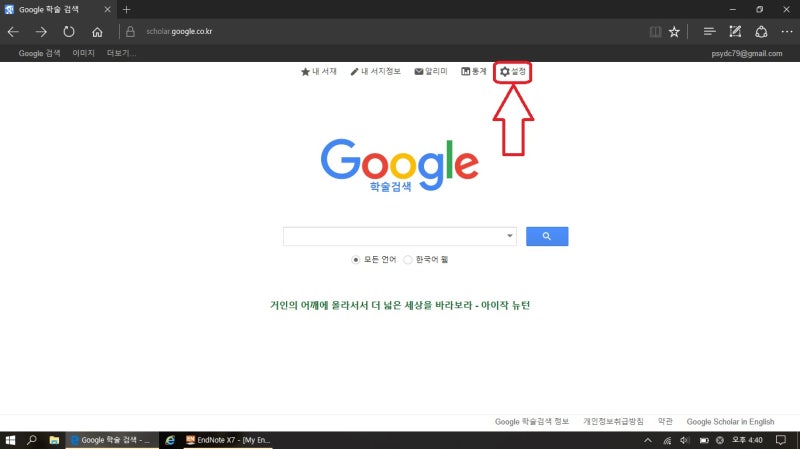Open the Share icon in toolbar

761,32
